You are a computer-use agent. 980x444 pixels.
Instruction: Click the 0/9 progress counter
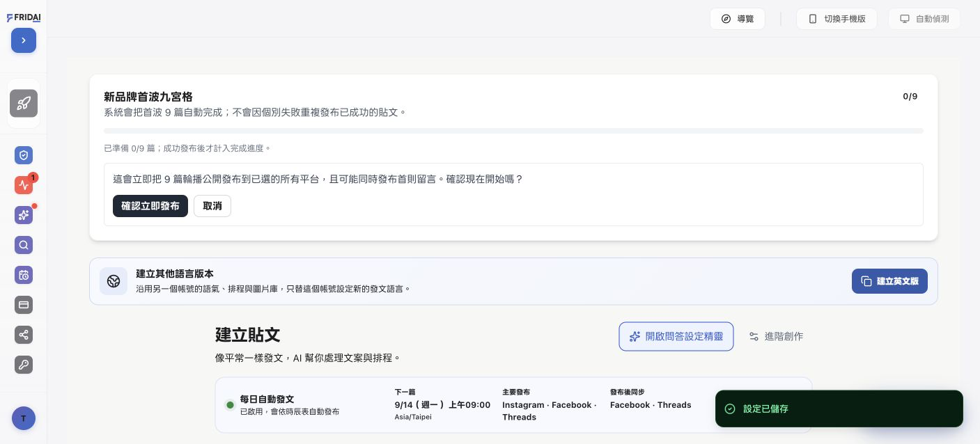[x=910, y=97]
